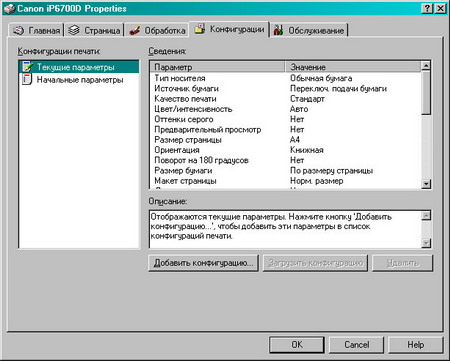Click the Параметр column header
Image resolution: width=450 pixels, height=361 pixels.
[218, 67]
